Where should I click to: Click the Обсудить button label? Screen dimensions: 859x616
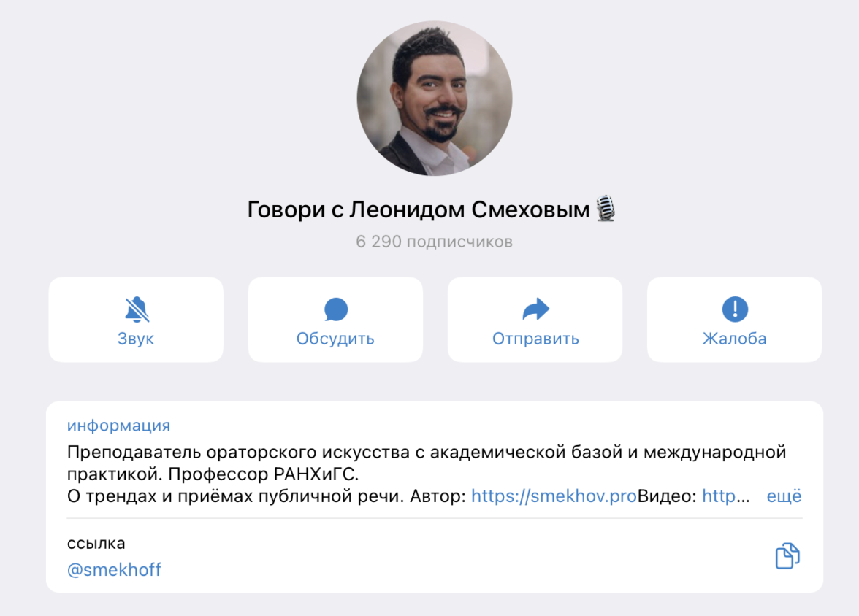pos(335,339)
